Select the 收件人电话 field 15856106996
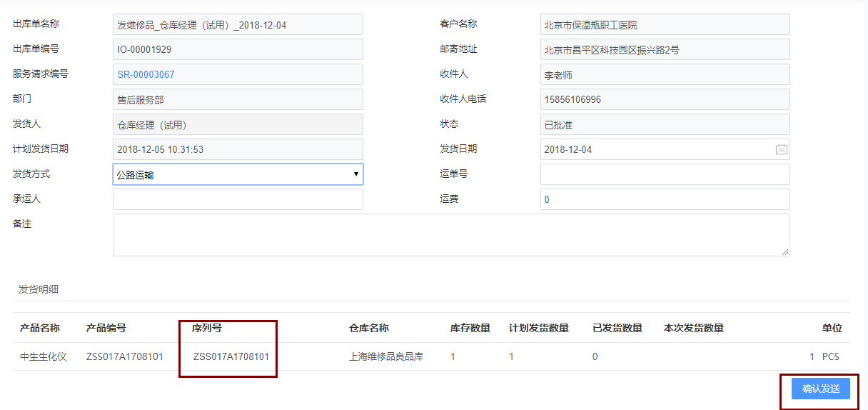Screen dimensions: 868x410 point(665,99)
